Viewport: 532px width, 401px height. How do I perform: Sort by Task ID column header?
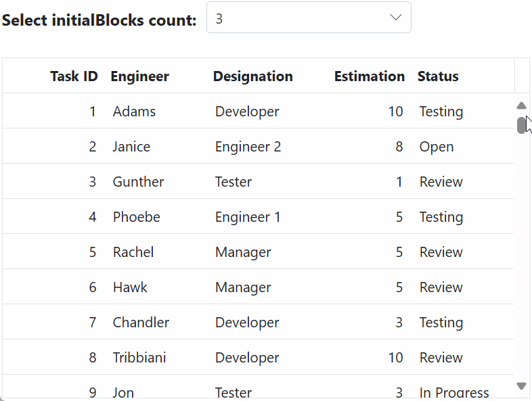(74, 76)
